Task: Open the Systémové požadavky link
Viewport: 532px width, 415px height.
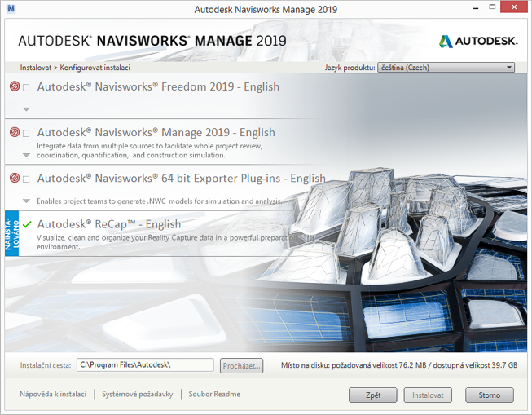Action: 137,394
